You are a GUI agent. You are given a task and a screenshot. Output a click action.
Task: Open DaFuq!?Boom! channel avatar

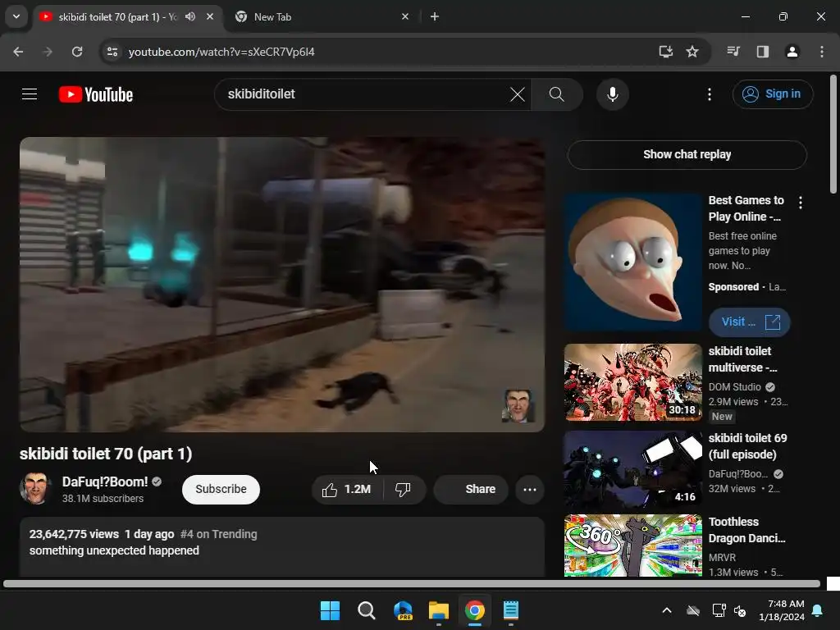coord(36,488)
